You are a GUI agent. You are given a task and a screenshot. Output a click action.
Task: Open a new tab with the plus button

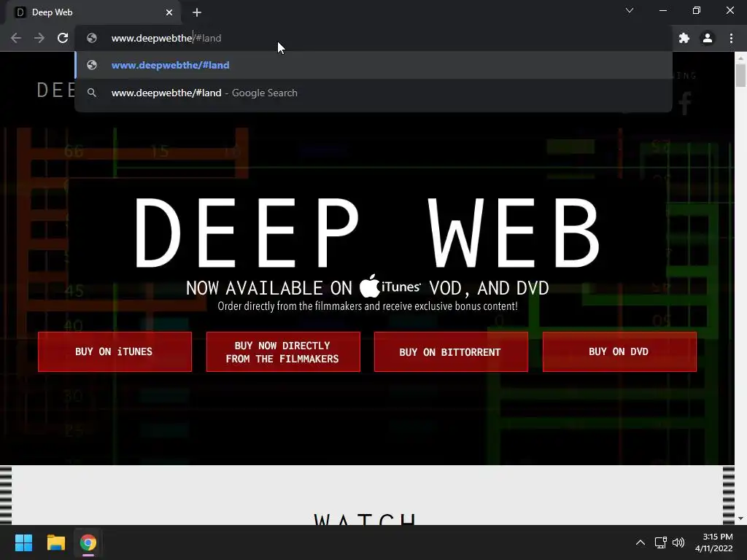click(197, 12)
